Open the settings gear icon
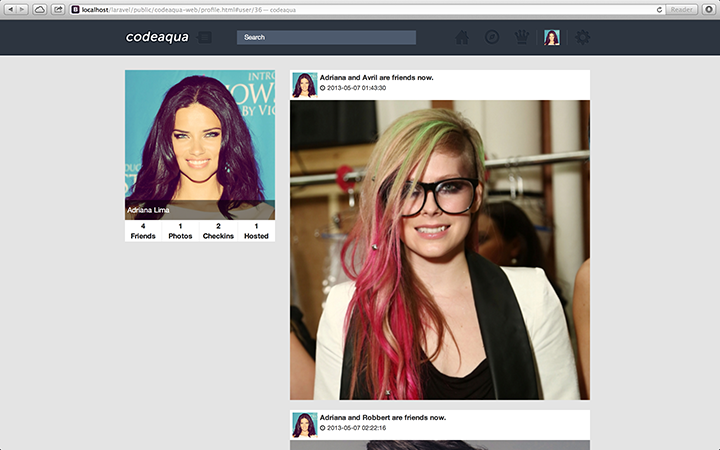 582,38
